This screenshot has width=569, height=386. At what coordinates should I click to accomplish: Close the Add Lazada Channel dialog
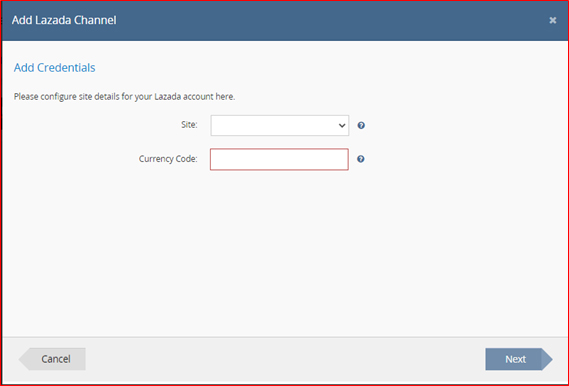(x=553, y=20)
